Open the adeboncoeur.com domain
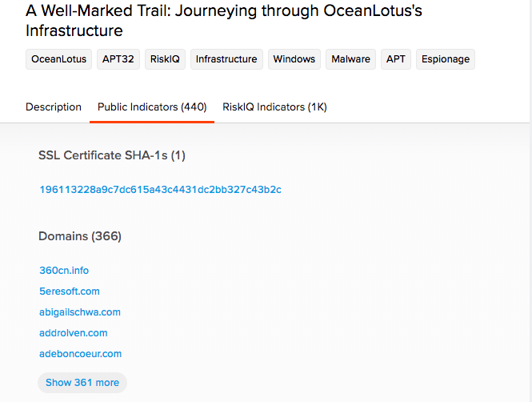 point(80,354)
